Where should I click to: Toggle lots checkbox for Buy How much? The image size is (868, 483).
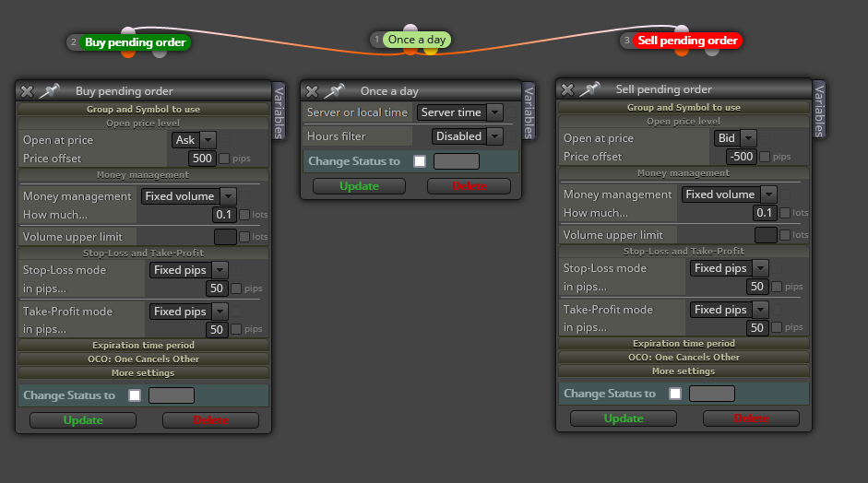pyautogui.click(x=244, y=215)
